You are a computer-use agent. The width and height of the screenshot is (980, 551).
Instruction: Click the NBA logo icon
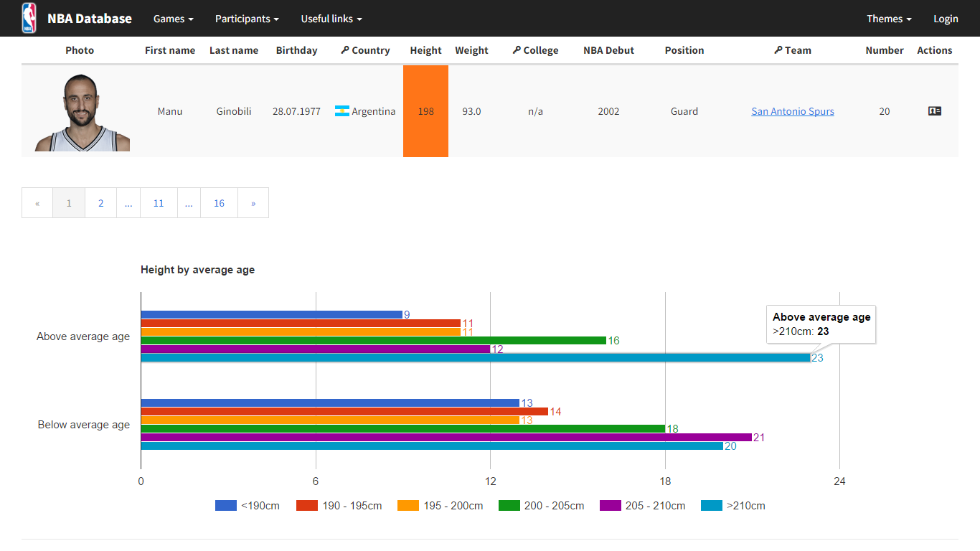pos(29,18)
